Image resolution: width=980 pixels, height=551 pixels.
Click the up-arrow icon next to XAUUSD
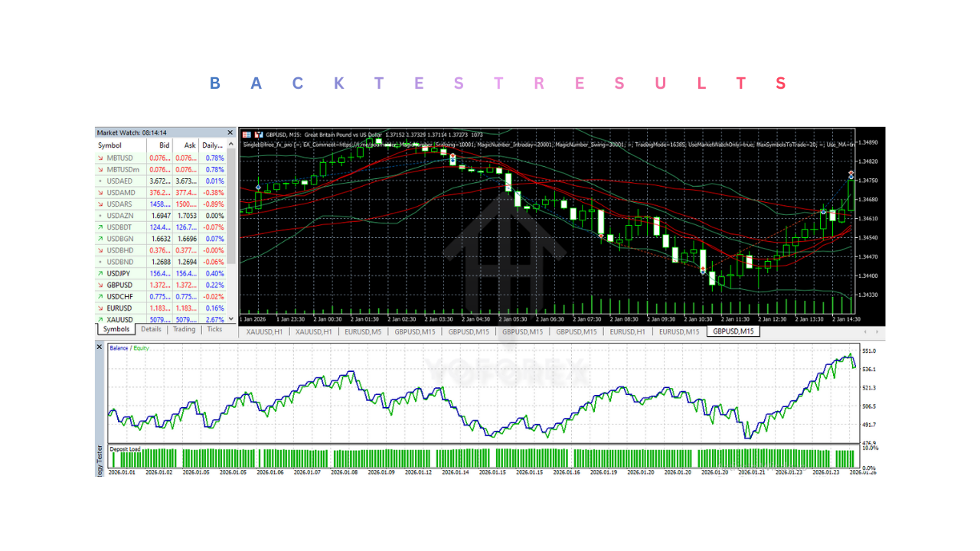point(100,319)
